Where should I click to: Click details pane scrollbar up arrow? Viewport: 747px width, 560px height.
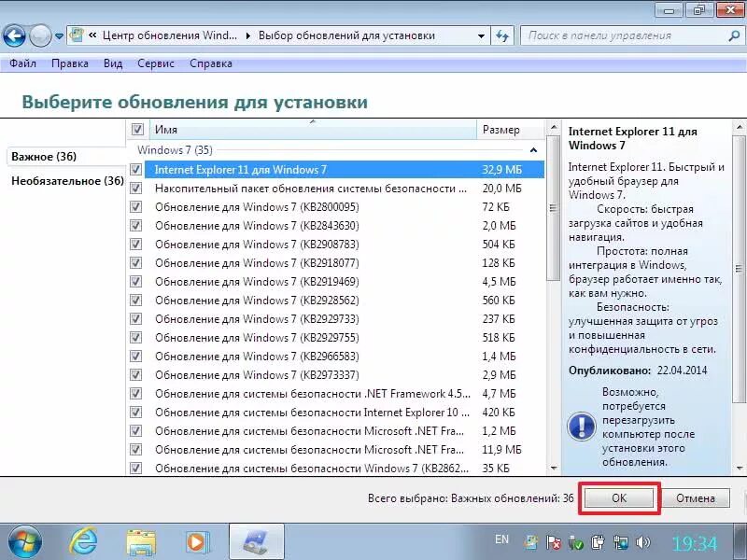(x=739, y=127)
